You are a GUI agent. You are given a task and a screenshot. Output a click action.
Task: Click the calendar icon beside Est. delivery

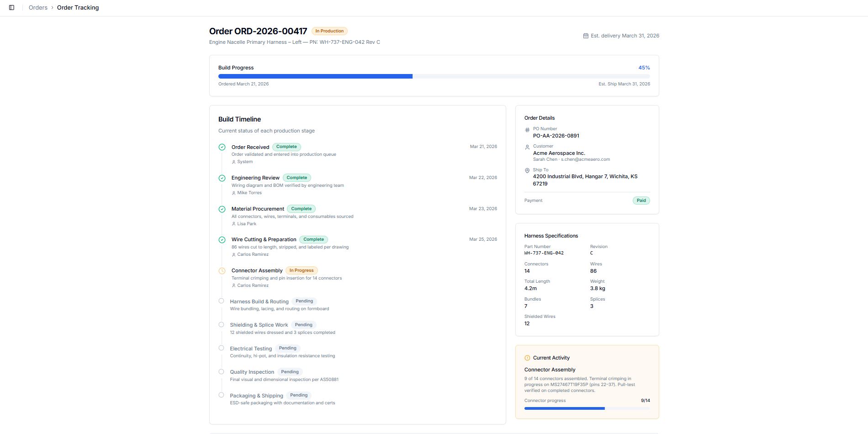586,36
